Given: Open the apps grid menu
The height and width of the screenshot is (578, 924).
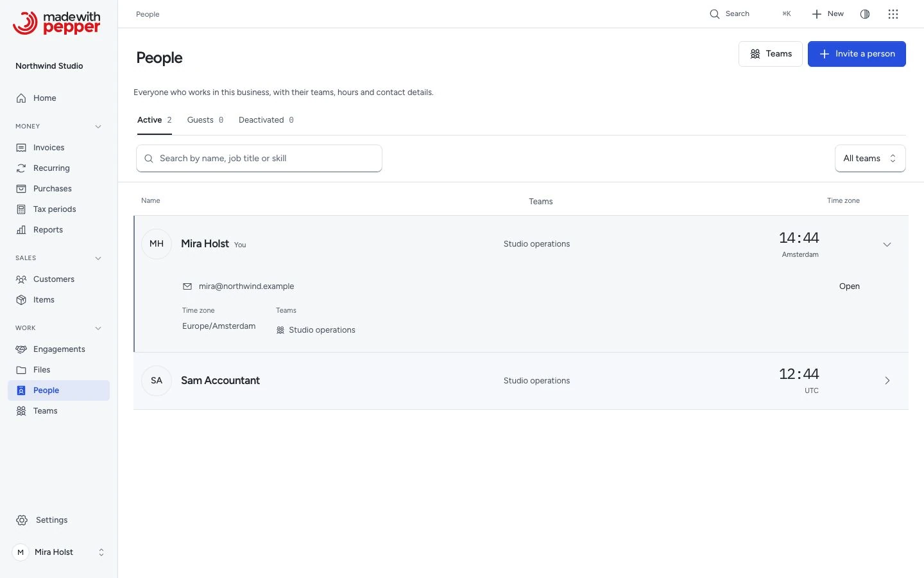Looking at the screenshot, I should click(893, 14).
